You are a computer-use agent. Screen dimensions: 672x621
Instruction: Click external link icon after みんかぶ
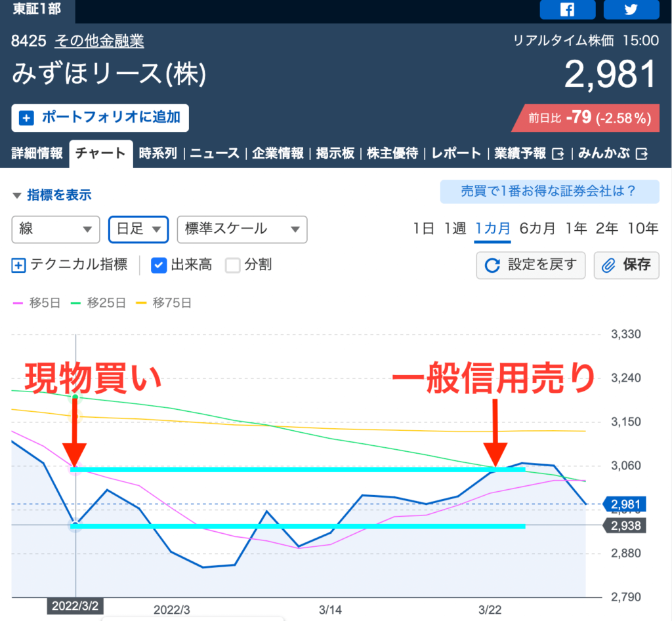tap(642, 153)
